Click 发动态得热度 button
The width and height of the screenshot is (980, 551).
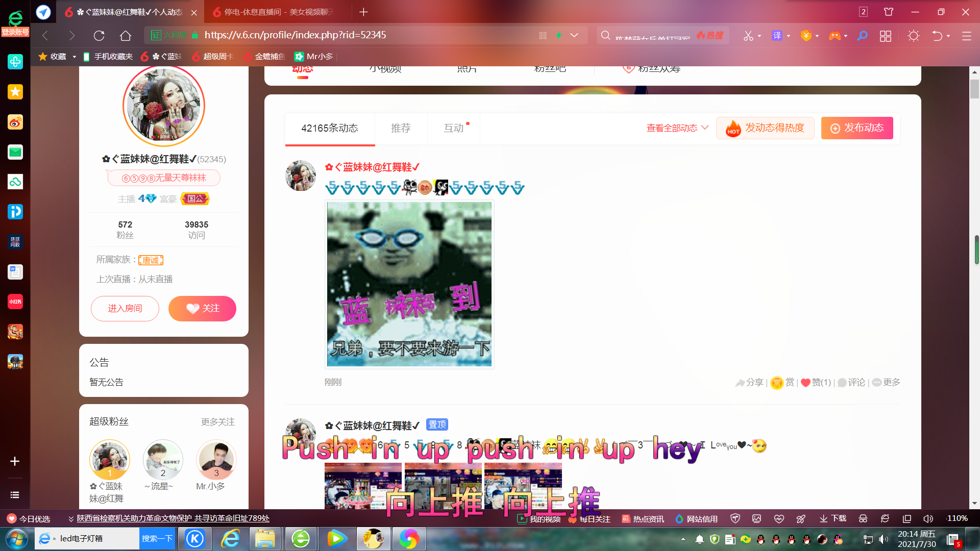pyautogui.click(x=765, y=128)
